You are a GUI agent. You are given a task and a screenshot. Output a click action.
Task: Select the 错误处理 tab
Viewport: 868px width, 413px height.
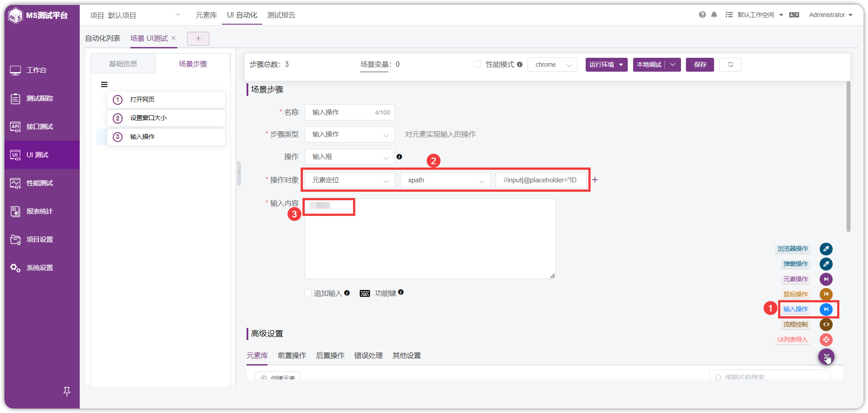[368, 355]
